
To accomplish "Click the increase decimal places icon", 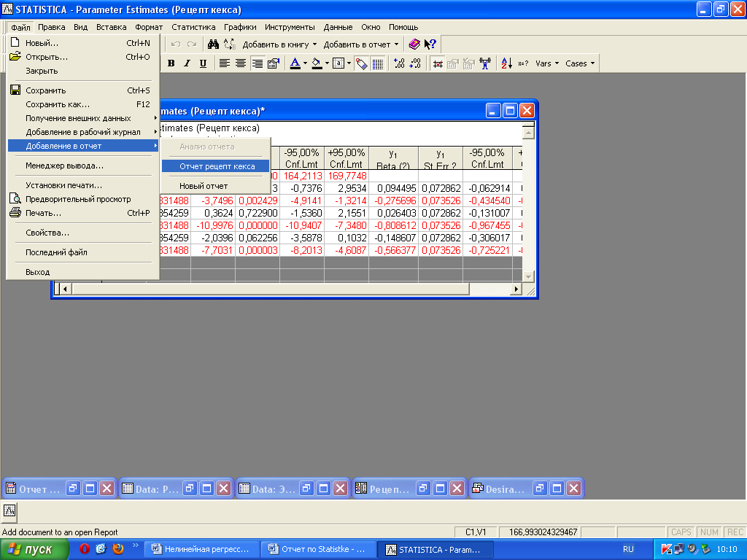I will click(399, 63).
